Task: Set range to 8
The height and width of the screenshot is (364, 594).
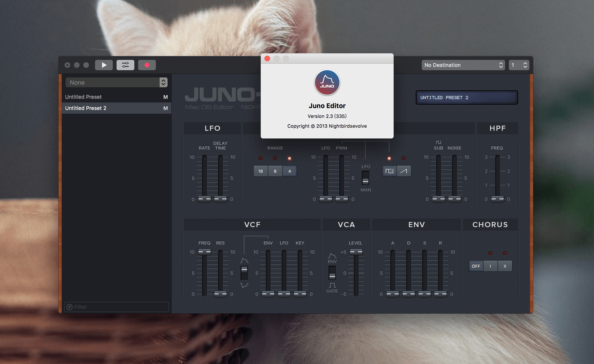Action: 275,171
